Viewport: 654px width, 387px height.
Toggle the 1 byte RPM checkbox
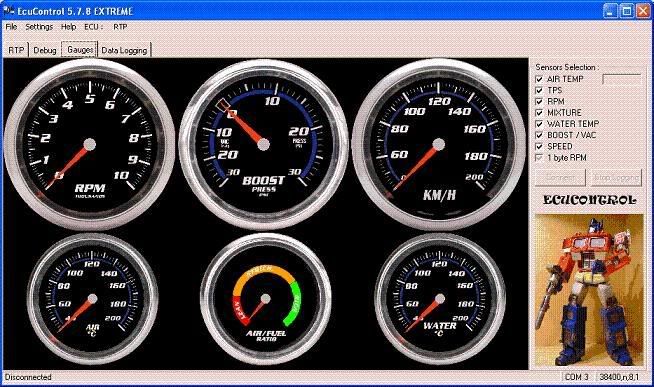[x=539, y=158]
